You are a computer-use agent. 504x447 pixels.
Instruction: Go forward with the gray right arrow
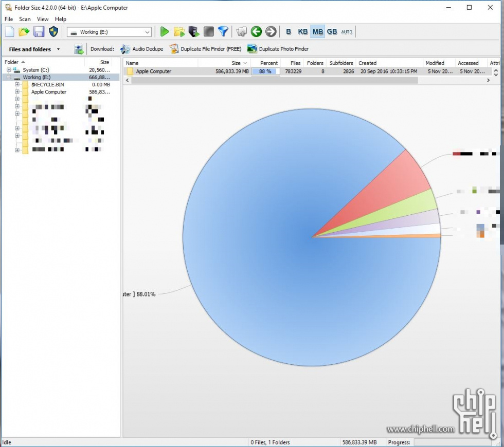pyautogui.click(x=271, y=32)
